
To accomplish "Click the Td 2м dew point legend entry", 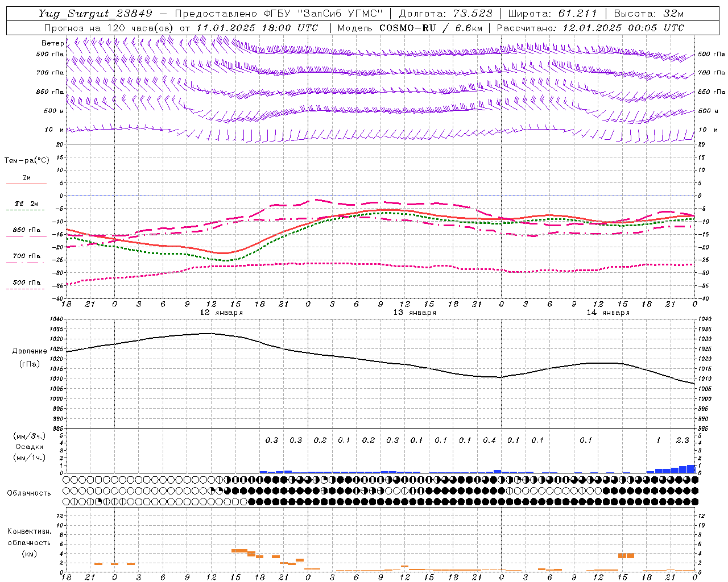I will [x=27, y=205].
